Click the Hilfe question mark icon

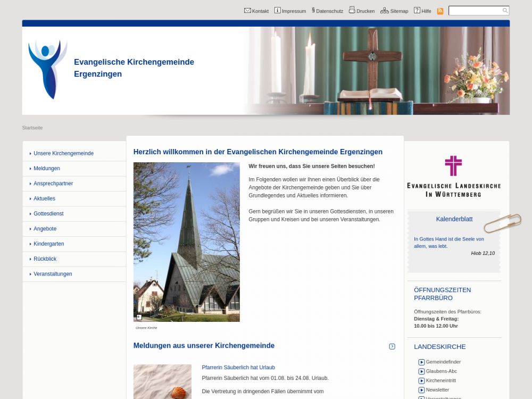(417, 11)
